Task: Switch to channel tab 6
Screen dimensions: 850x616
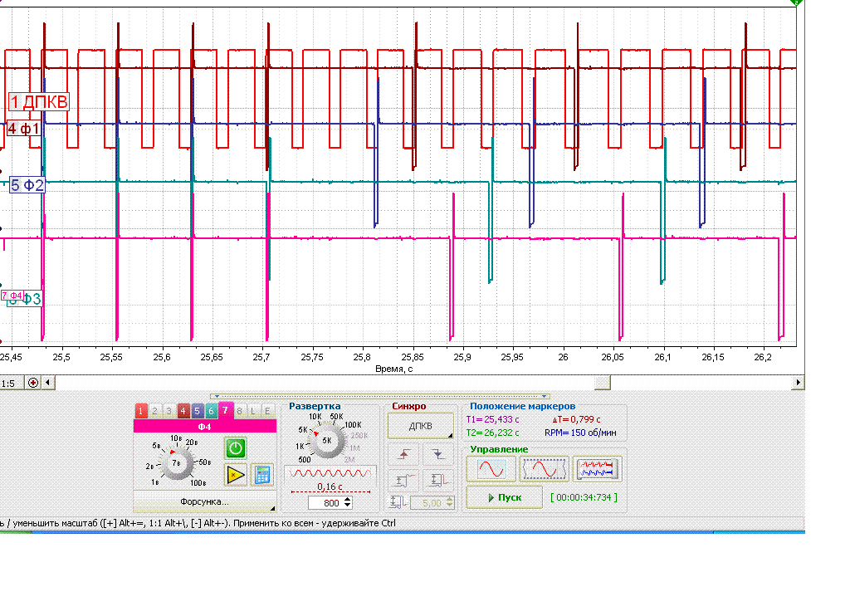Action: tap(212, 411)
